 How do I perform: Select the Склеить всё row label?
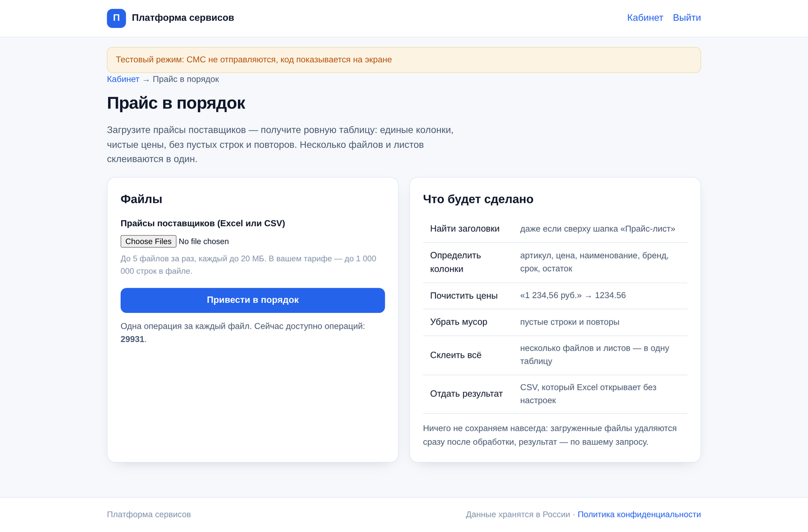coord(456,355)
